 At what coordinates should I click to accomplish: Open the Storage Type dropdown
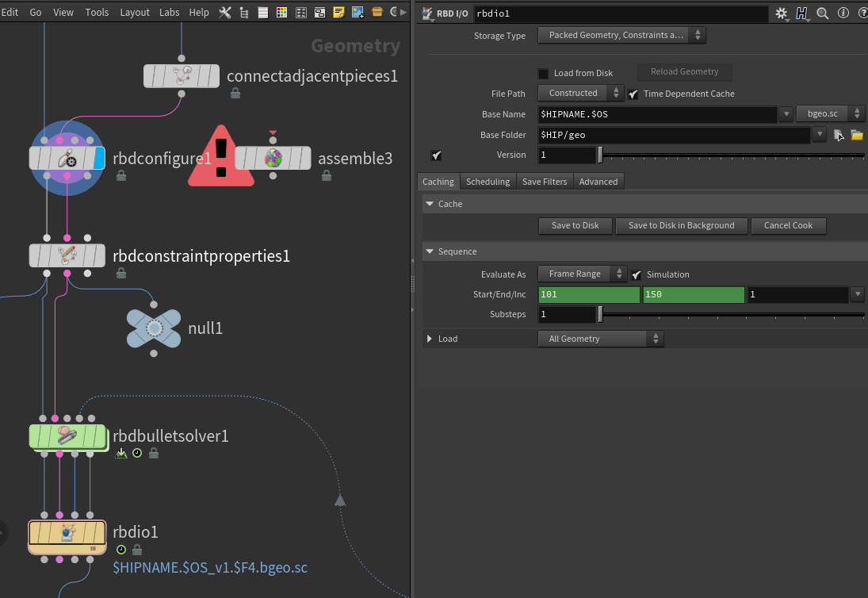621,35
